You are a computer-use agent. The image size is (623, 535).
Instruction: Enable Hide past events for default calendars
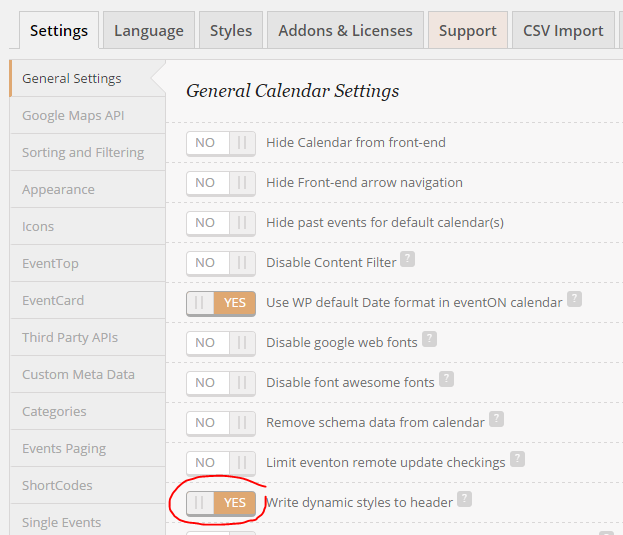tap(221, 223)
